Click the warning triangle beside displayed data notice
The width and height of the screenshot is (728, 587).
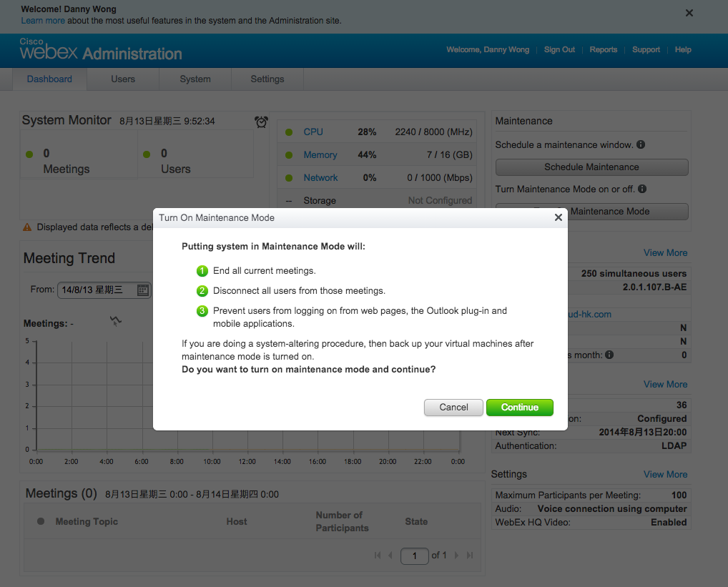27,227
